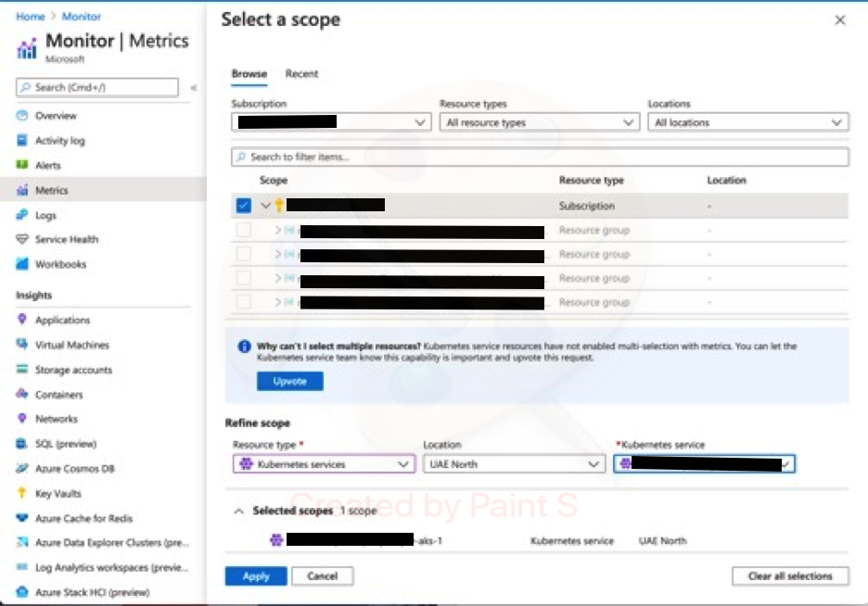Screen dimensions: 868x606
Task: Expand the third resource group row
Action: [278, 278]
